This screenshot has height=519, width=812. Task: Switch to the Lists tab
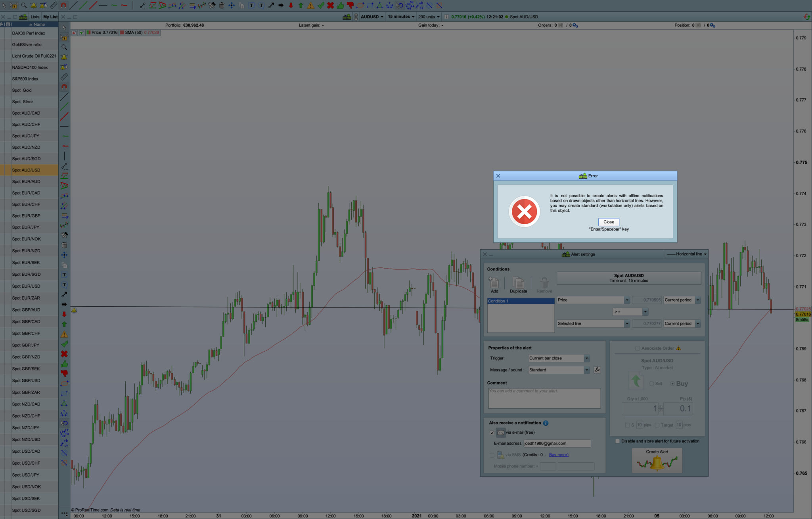[35, 17]
